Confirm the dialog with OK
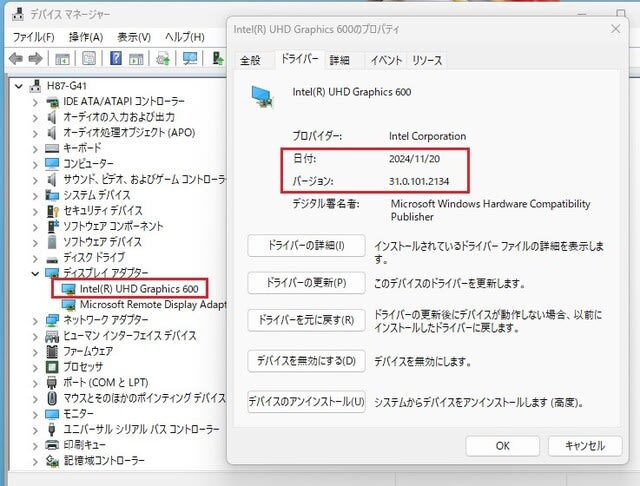This screenshot has height=486, width=640. coord(502,446)
